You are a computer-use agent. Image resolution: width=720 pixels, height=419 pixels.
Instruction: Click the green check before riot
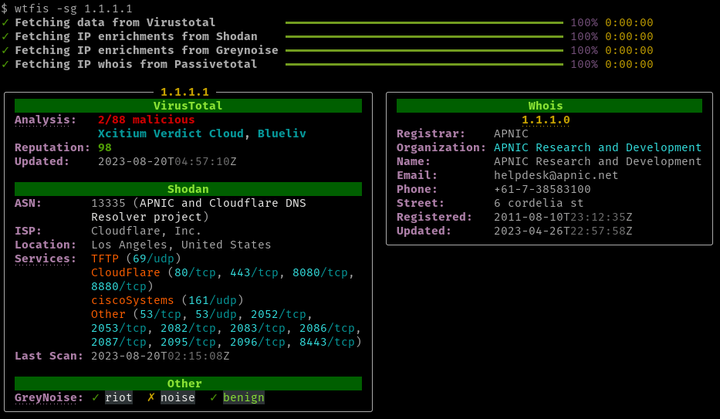tap(95, 397)
